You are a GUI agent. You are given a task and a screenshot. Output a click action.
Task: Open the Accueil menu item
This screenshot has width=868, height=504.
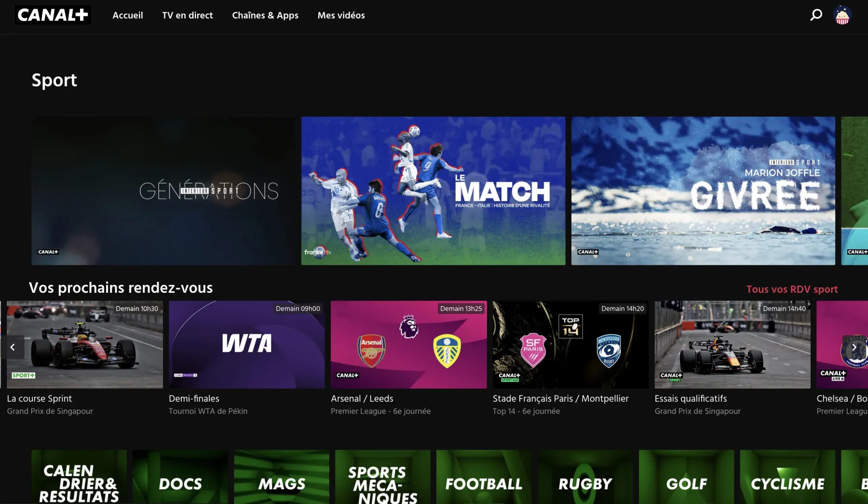click(128, 15)
